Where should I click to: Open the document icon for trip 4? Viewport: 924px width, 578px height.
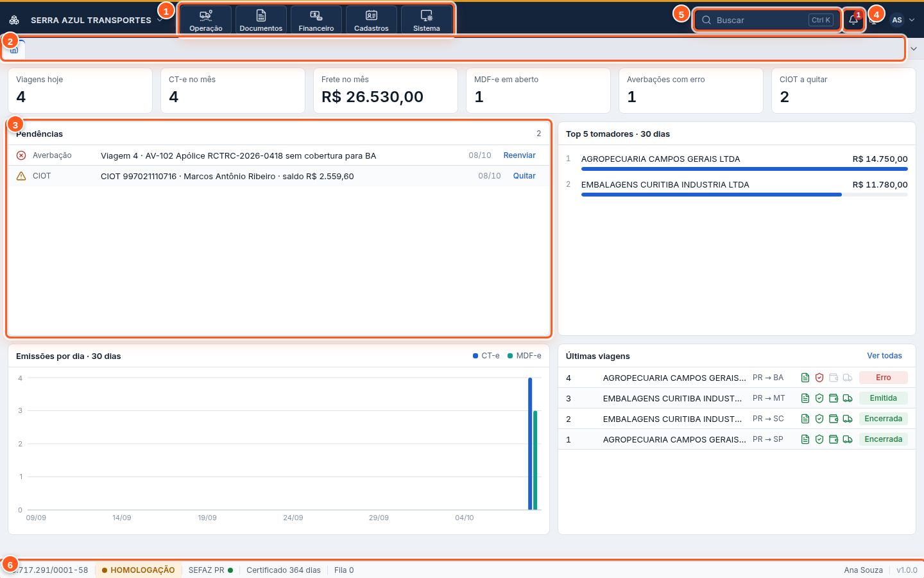click(x=805, y=378)
